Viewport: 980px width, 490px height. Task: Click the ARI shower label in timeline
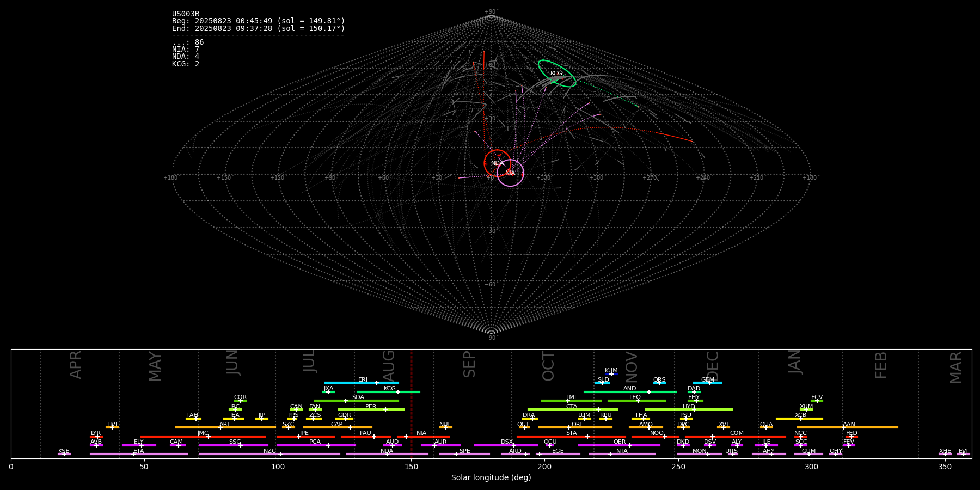224,425
